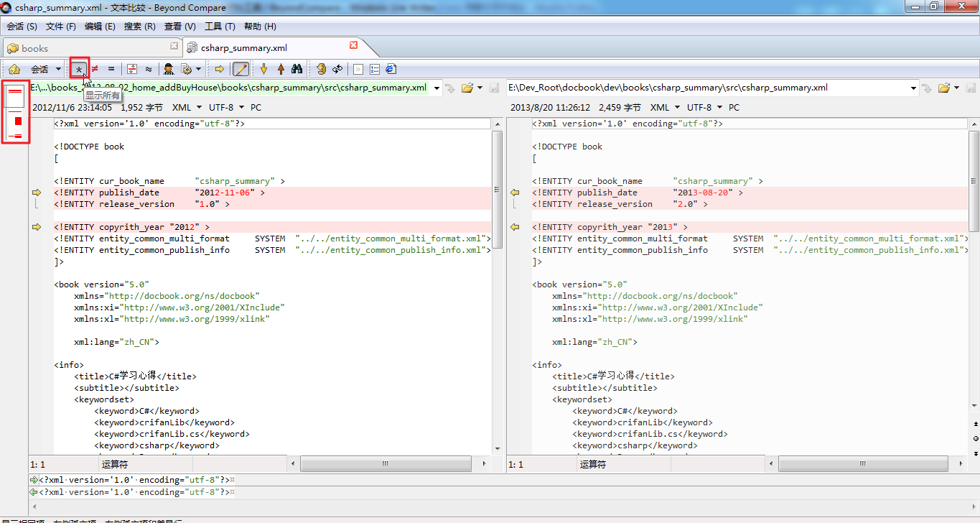Toggle Show Same (equals sign) filter

111,69
